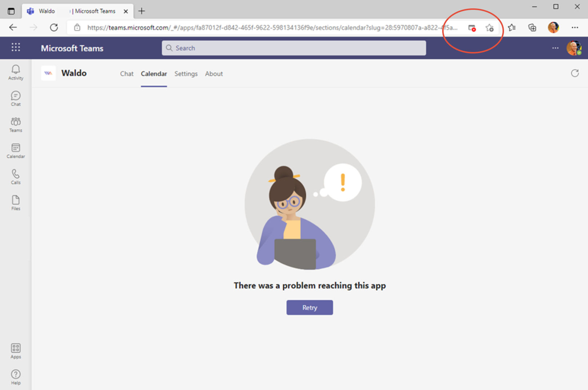Focus the Teams Search box
The height and width of the screenshot is (390, 588).
[x=294, y=48]
